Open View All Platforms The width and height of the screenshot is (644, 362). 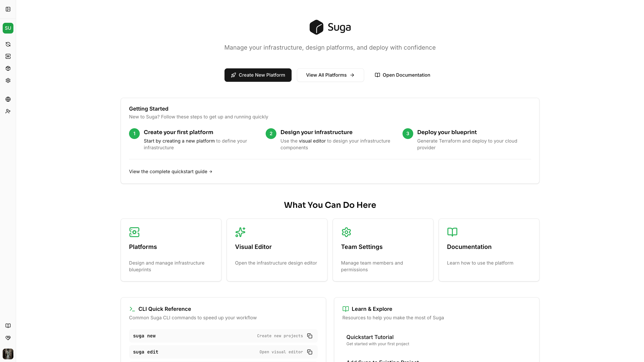tap(330, 75)
